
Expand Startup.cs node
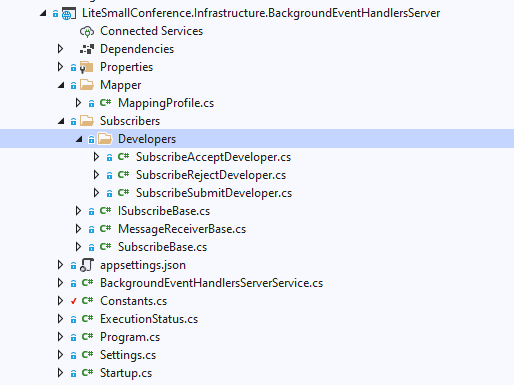(60, 373)
